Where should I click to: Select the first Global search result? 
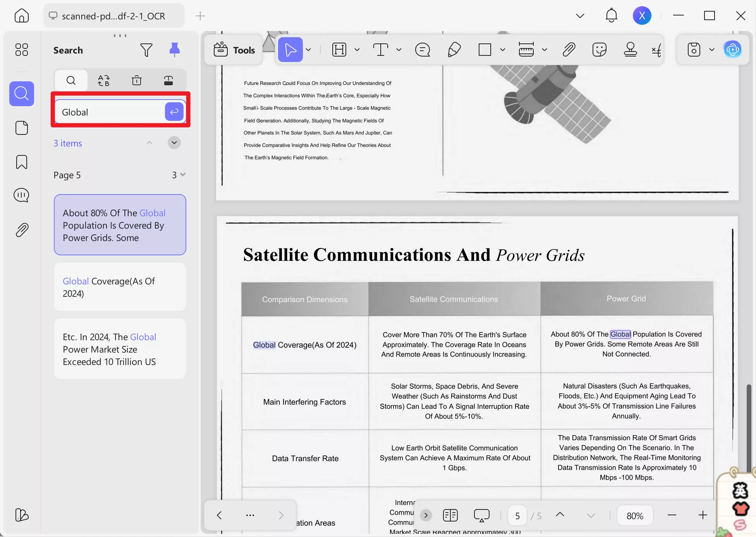tap(120, 225)
